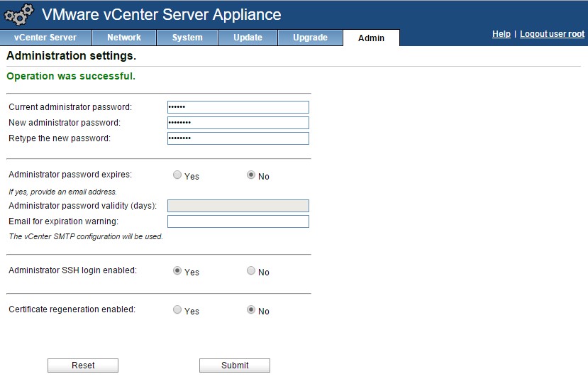Click the Submit button
Viewport: 588px width, 379px height.
[x=235, y=366]
